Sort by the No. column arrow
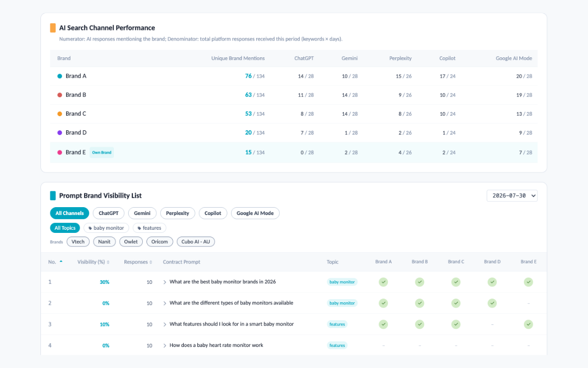 click(x=61, y=262)
